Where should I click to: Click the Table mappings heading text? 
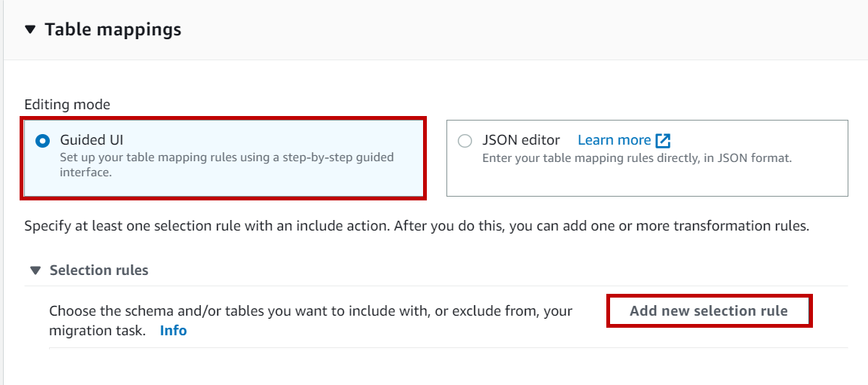(112, 29)
